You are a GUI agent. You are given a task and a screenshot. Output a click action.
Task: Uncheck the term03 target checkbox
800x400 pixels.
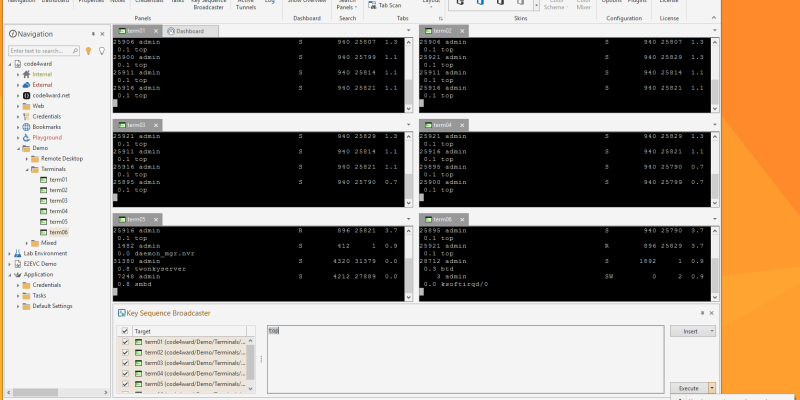pyautogui.click(x=125, y=363)
